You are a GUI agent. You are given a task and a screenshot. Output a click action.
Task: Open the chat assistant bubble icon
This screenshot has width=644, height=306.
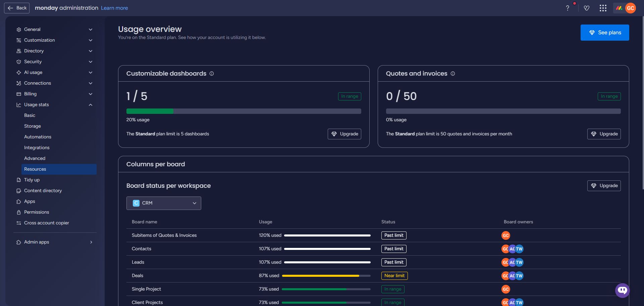click(x=623, y=291)
